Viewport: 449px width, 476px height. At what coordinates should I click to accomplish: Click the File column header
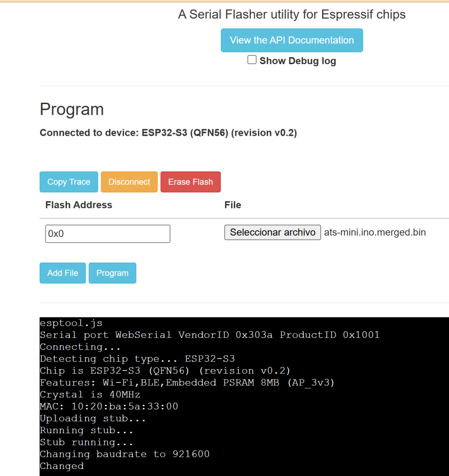[x=232, y=205]
